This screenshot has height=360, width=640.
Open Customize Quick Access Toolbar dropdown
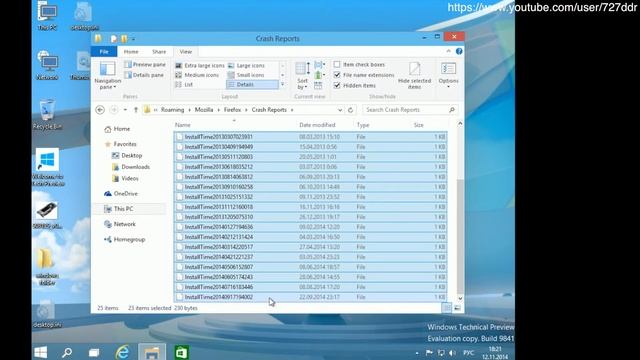point(133,39)
